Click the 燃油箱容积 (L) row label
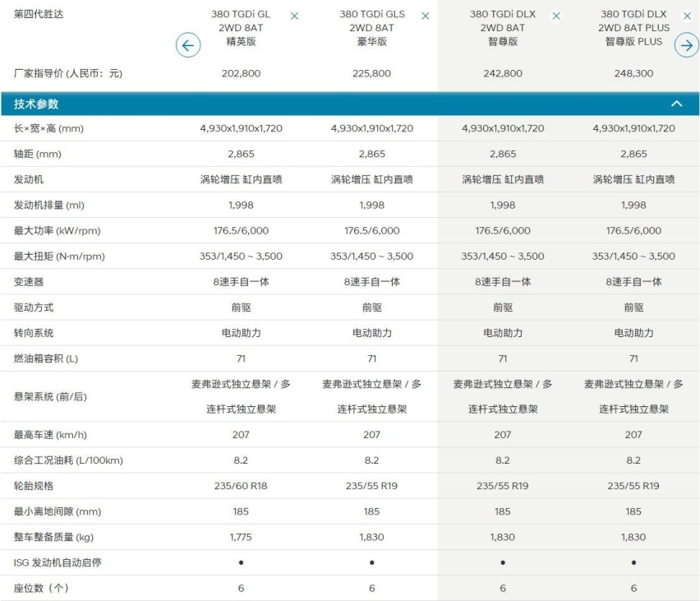The height and width of the screenshot is (601, 700). point(46,358)
